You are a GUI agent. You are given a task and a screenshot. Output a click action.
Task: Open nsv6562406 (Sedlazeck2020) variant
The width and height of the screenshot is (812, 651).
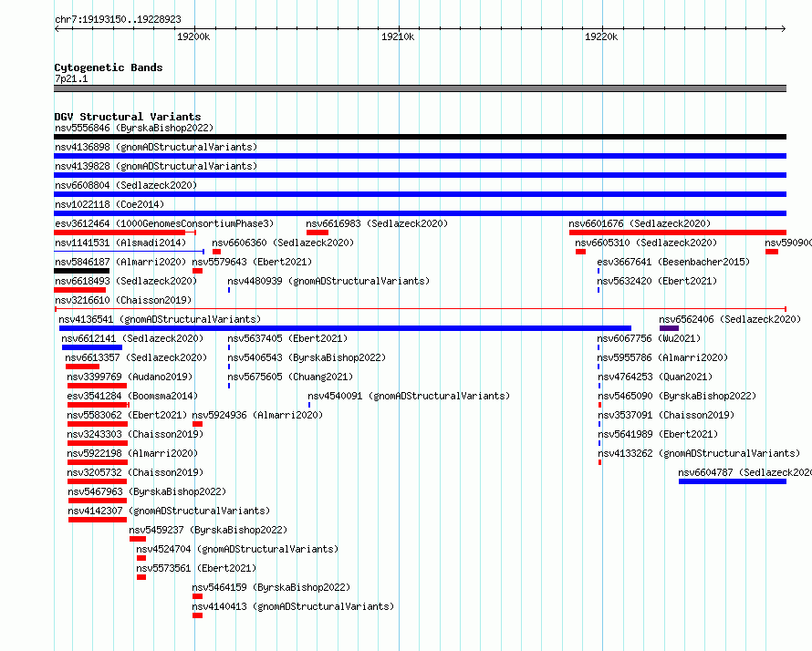click(730, 319)
